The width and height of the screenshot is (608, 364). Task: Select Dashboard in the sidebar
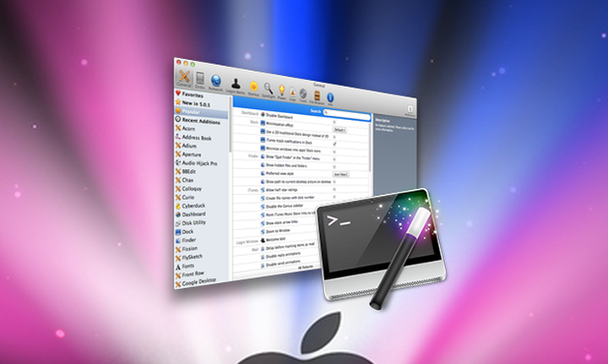click(x=190, y=215)
